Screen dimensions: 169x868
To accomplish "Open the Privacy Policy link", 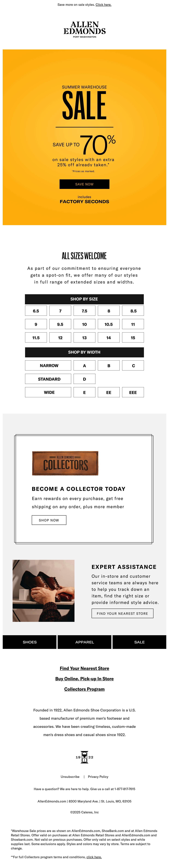I will click(x=98, y=776).
